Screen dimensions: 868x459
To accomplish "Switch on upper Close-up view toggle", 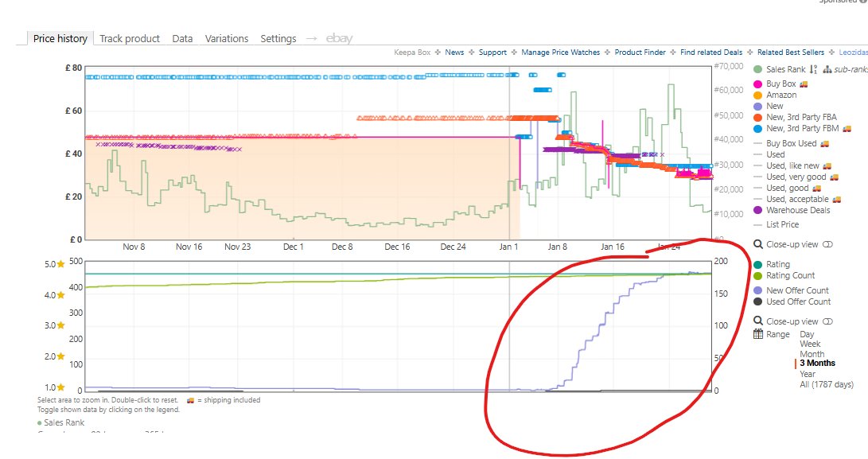I will click(827, 244).
